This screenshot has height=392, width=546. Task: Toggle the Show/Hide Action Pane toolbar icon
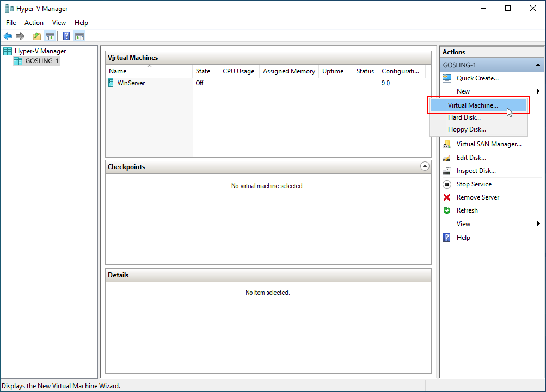tap(79, 36)
